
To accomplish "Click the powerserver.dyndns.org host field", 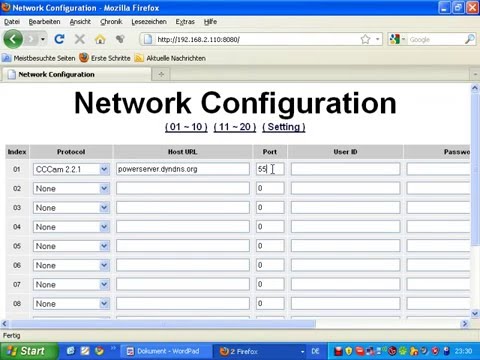I will pos(183,169).
